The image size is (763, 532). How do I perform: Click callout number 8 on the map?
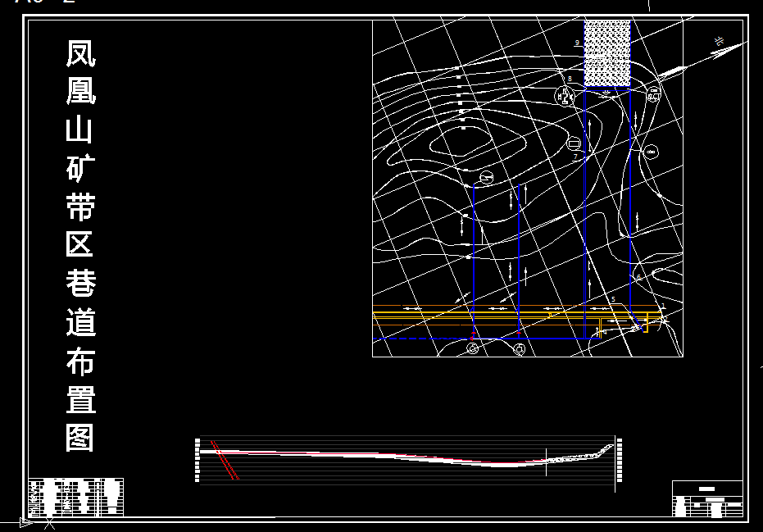(x=570, y=79)
